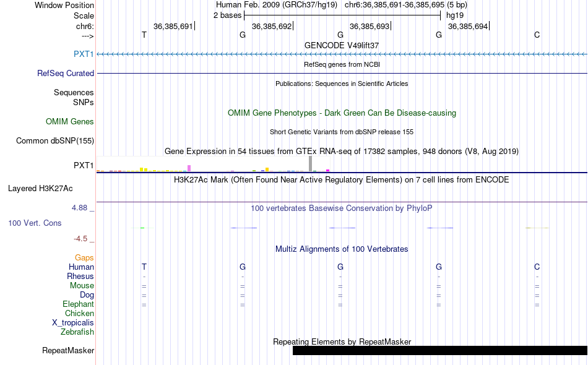Image resolution: width=588 pixels, height=365 pixels.
Task: Click the chr6:36,385,691-36,385,695 position text
Action: pos(394,5)
